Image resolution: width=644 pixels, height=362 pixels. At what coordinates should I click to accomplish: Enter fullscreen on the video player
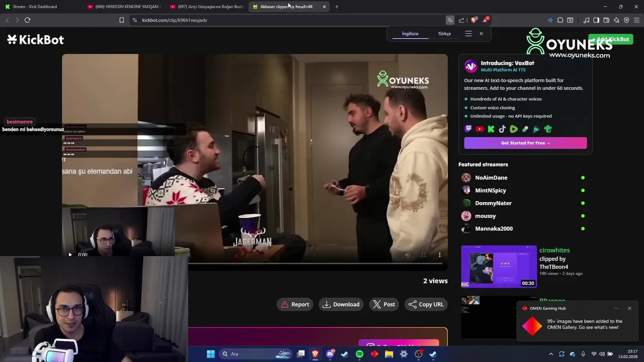click(424, 255)
